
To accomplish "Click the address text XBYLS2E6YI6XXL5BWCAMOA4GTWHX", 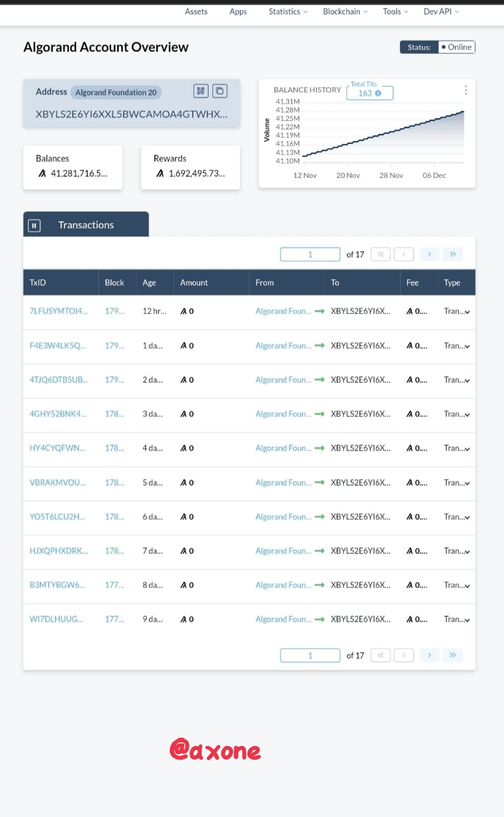I will [131, 114].
